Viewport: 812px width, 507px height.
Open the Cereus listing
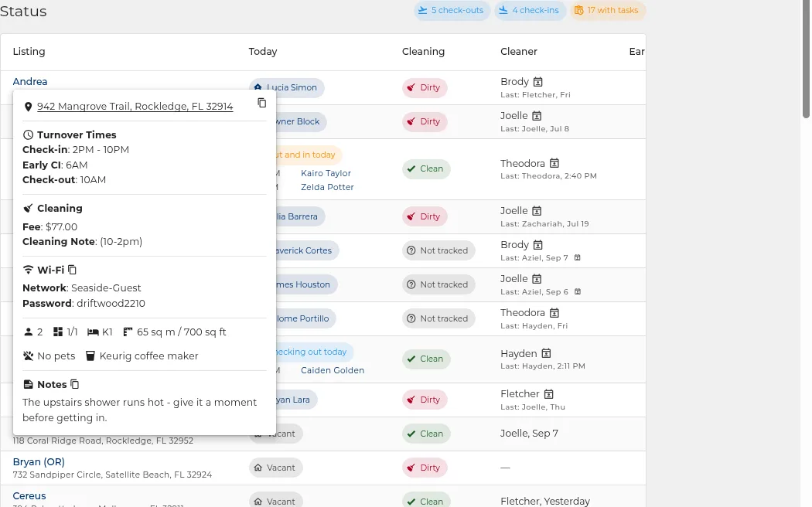29,495
